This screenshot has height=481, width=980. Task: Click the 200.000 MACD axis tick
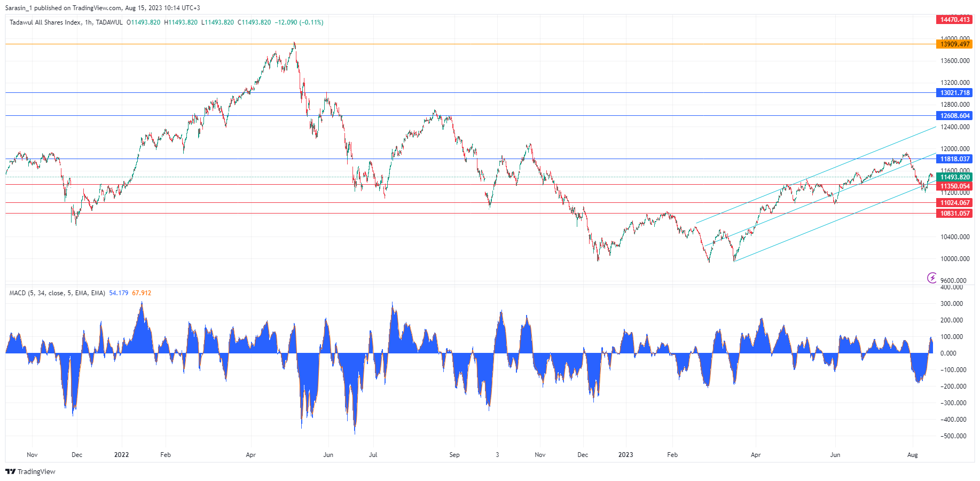click(952, 320)
